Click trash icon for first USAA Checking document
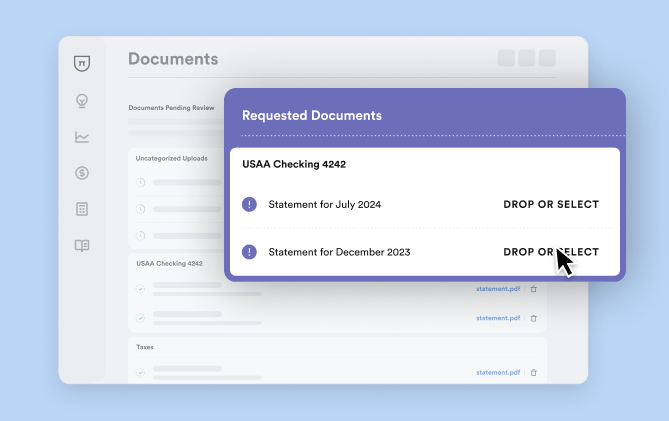Image resolution: width=669 pixels, height=421 pixels. click(x=533, y=289)
